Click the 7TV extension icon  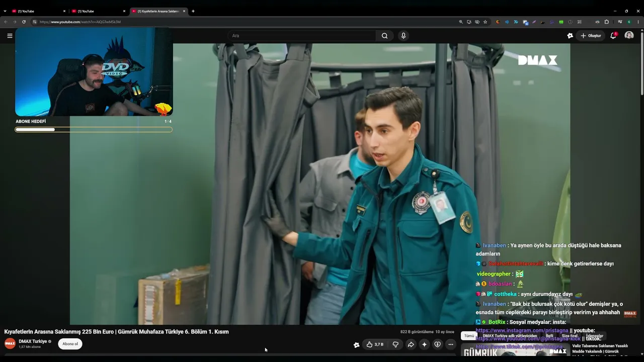(x=516, y=22)
